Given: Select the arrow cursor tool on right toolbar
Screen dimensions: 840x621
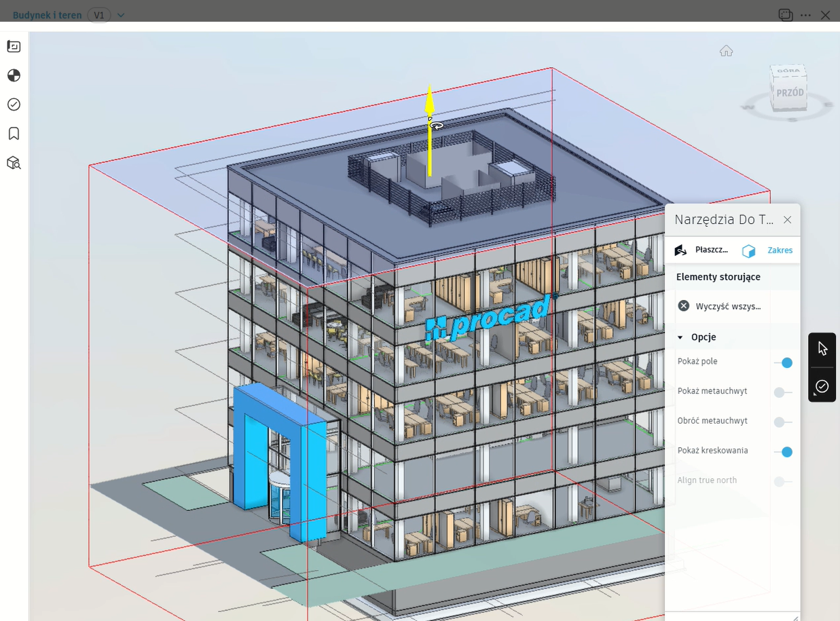Looking at the screenshot, I should point(822,349).
